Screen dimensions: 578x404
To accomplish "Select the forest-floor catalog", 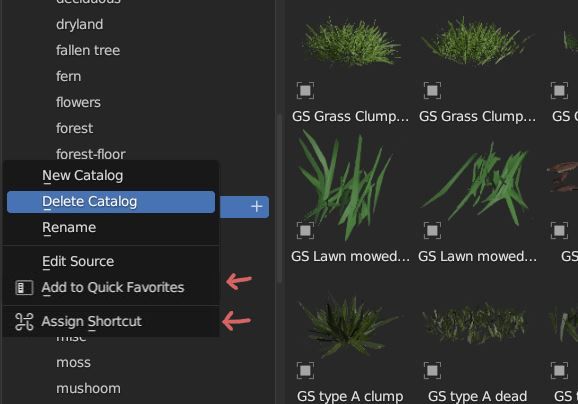I will [91, 154].
